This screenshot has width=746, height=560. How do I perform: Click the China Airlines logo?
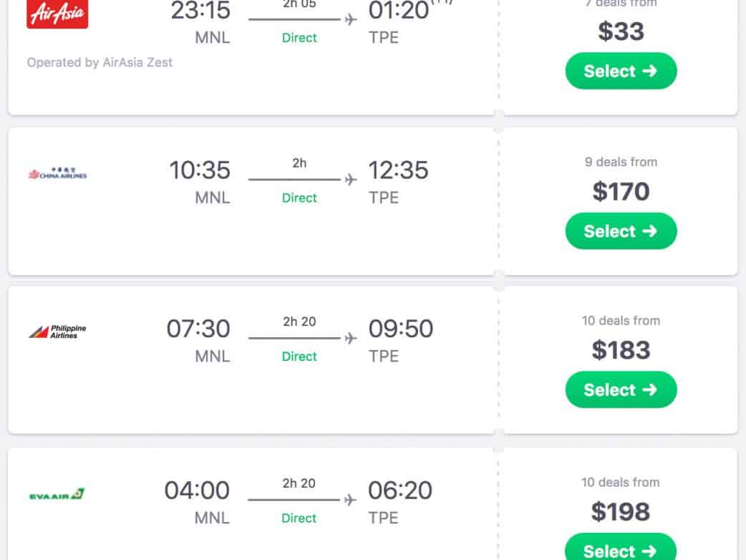57,174
